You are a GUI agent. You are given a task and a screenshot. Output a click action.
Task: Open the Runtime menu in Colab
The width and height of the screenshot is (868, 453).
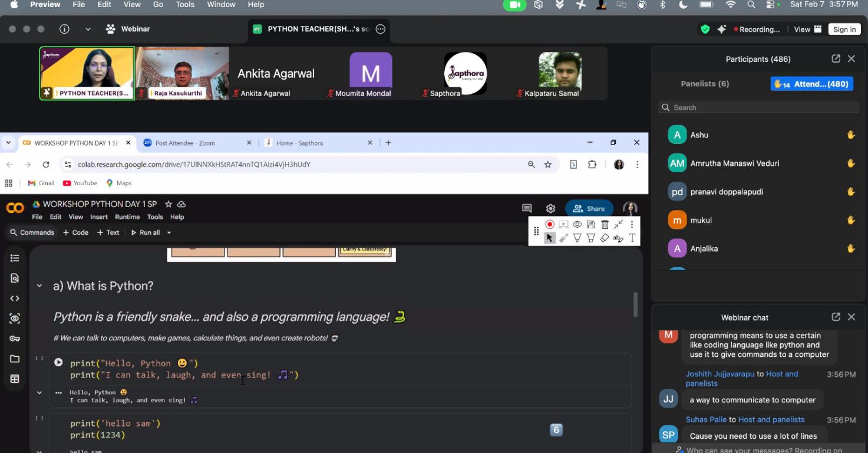127,217
